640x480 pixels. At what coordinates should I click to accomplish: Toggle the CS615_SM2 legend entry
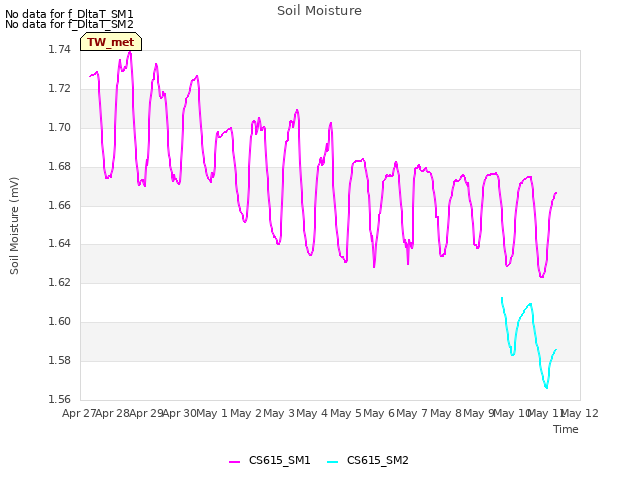(368, 460)
